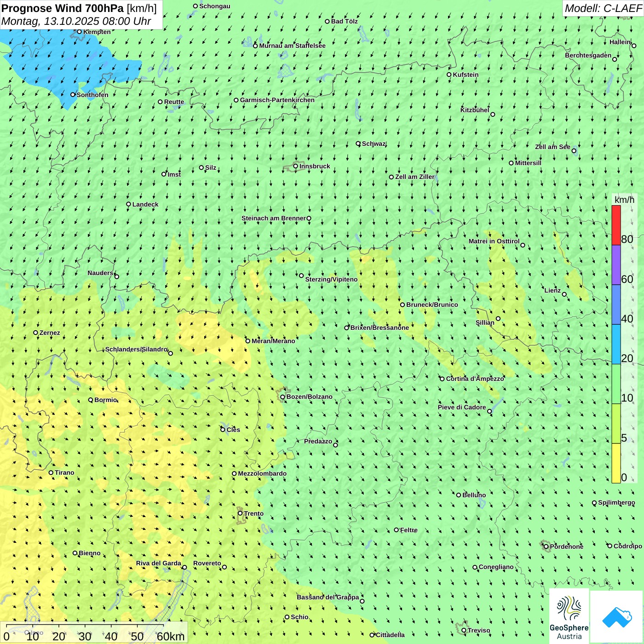Click the purple 60 km/h legend swatch
The image size is (644, 644).
click(x=616, y=265)
